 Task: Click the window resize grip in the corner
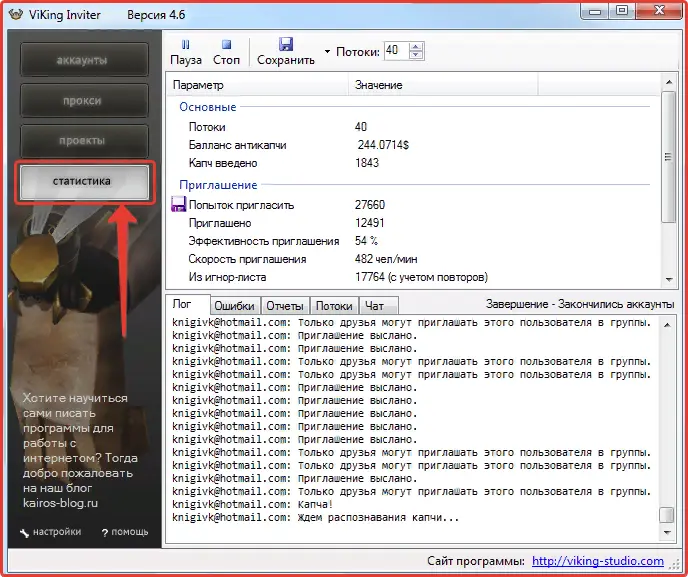point(674,565)
